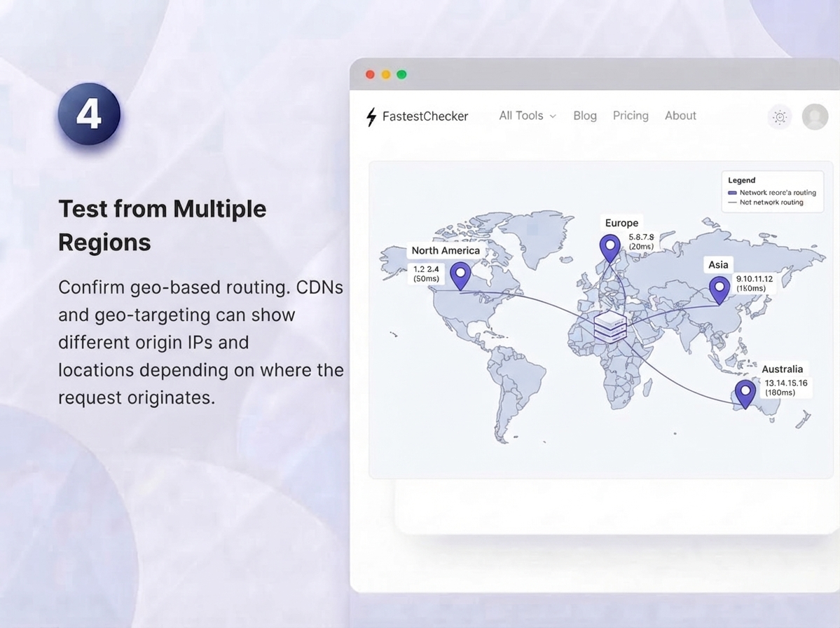The height and width of the screenshot is (628, 840).
Task: Open the Blog page
Action: pos(585,116)
